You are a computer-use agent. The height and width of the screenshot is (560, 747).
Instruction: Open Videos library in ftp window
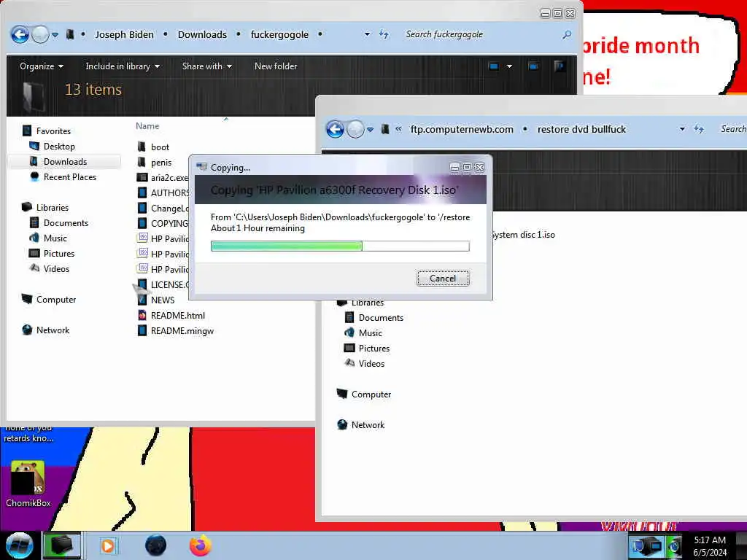[371, 363]
